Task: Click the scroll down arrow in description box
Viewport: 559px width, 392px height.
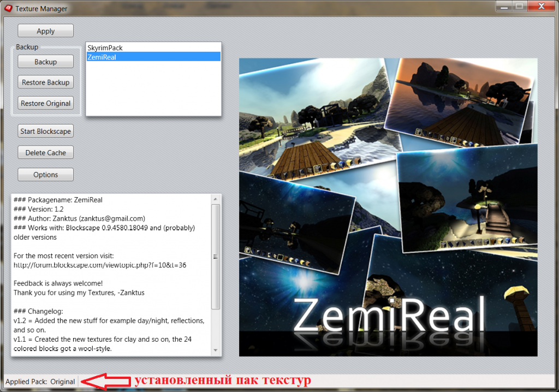Action: coord(215,351)
